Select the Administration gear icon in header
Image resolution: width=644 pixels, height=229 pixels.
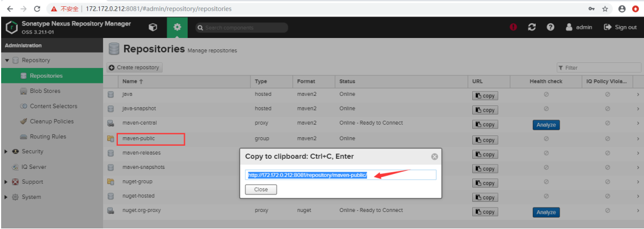pyautogui.click(x=177, y=27)
